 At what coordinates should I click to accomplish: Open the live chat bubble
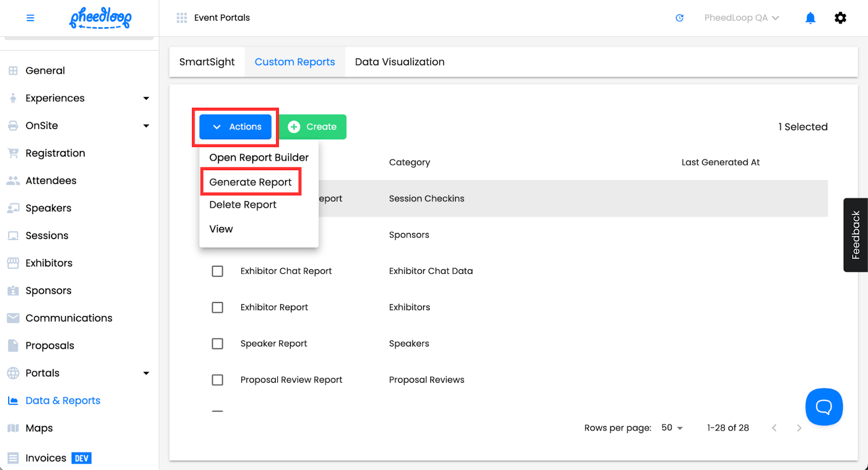[x=824, y=407]
